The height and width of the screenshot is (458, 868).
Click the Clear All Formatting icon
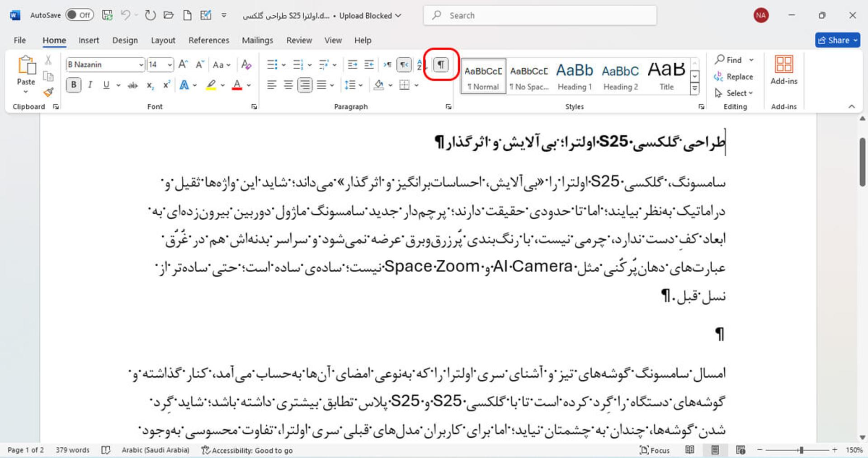coord(246,65)
